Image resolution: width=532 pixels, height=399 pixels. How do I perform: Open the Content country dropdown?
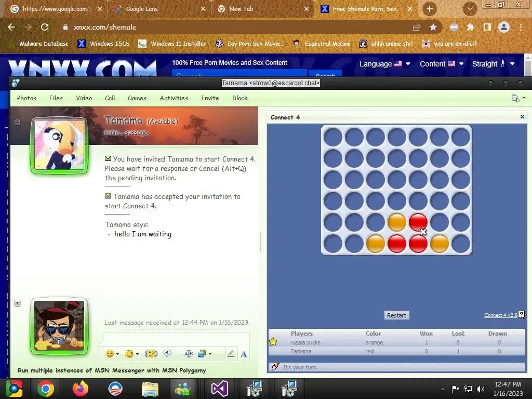[x=442, y=64]
